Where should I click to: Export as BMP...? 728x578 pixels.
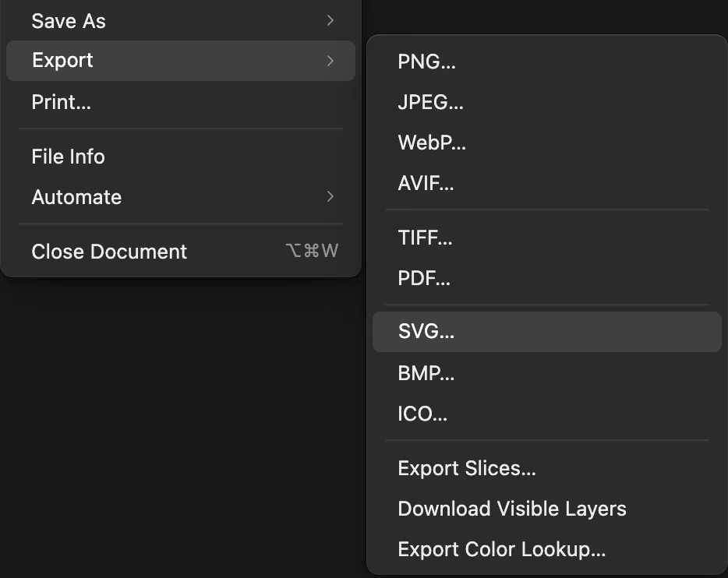coord(547,373)
